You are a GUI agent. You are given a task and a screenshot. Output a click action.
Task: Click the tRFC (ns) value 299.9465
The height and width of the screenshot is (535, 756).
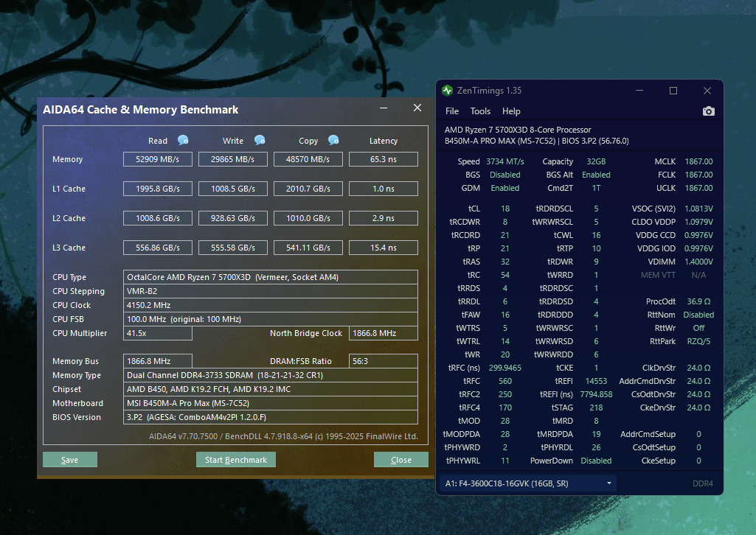tap(504, 368)
